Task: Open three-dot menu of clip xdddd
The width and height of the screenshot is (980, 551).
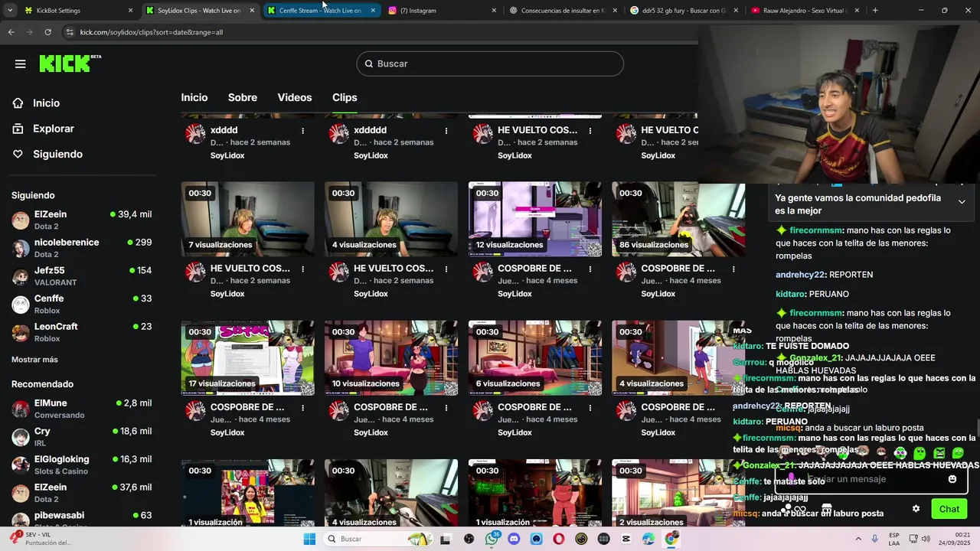Action: click(303, 131)
